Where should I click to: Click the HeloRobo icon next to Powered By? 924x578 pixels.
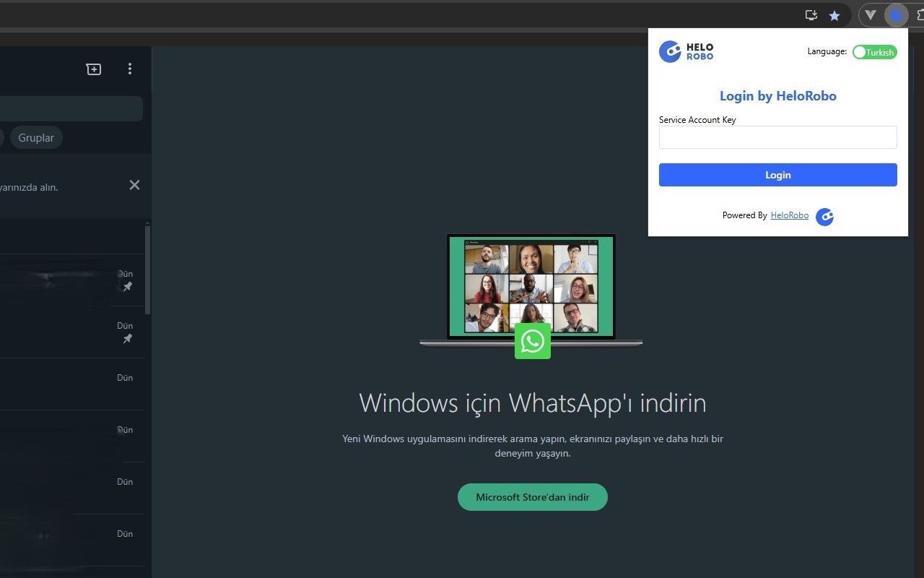click(824, 217)
